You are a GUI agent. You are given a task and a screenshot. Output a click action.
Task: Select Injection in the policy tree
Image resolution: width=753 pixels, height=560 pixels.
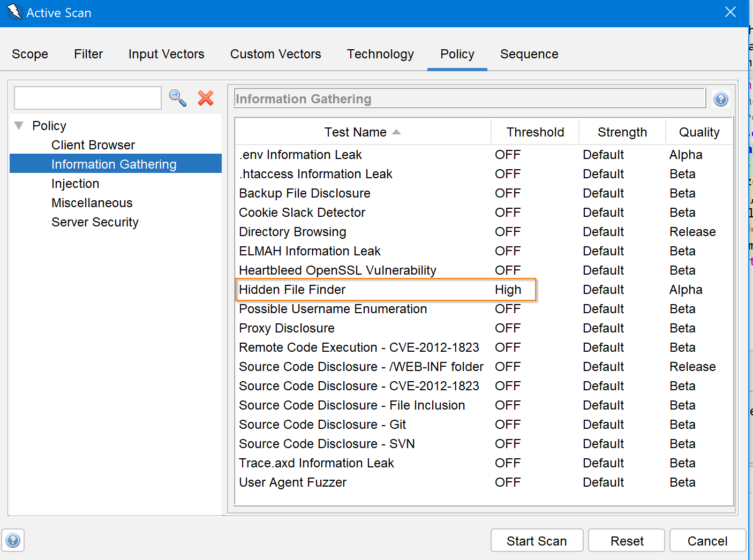pos(75,183)
